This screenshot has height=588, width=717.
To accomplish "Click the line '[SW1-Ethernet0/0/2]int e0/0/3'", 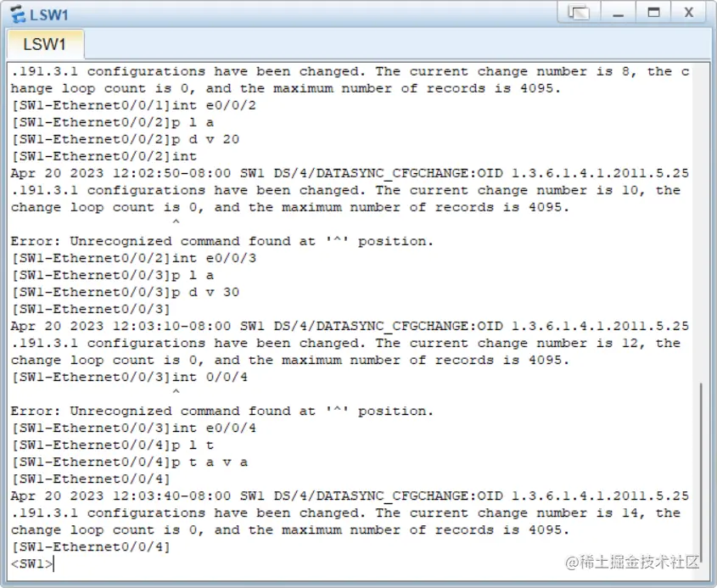I will click(133, 258).
